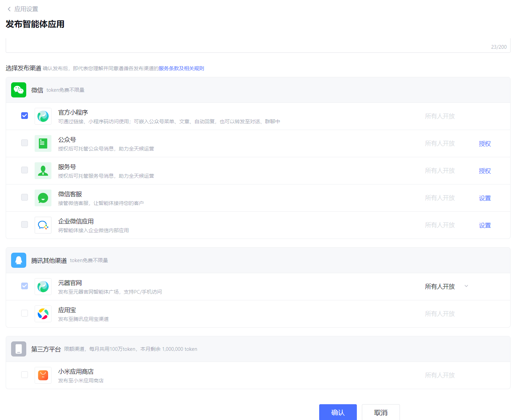Click the 公众号 green list icon

43,143
